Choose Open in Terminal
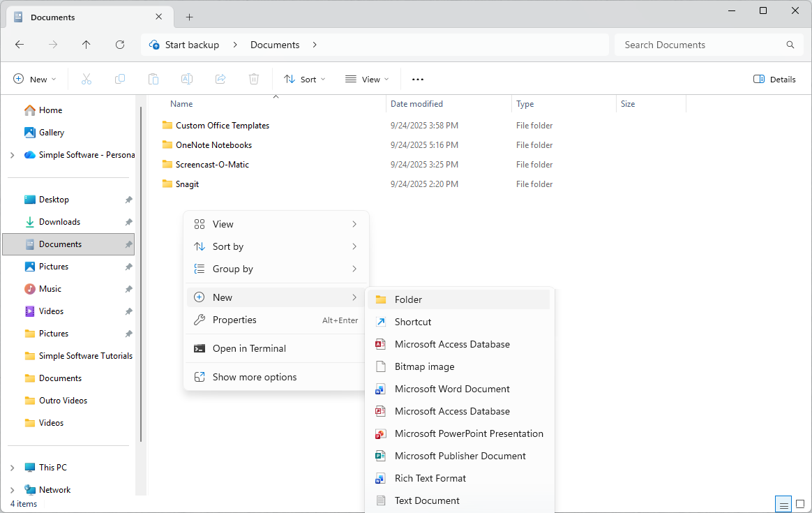The image size is (812, 513). (276, 348)
